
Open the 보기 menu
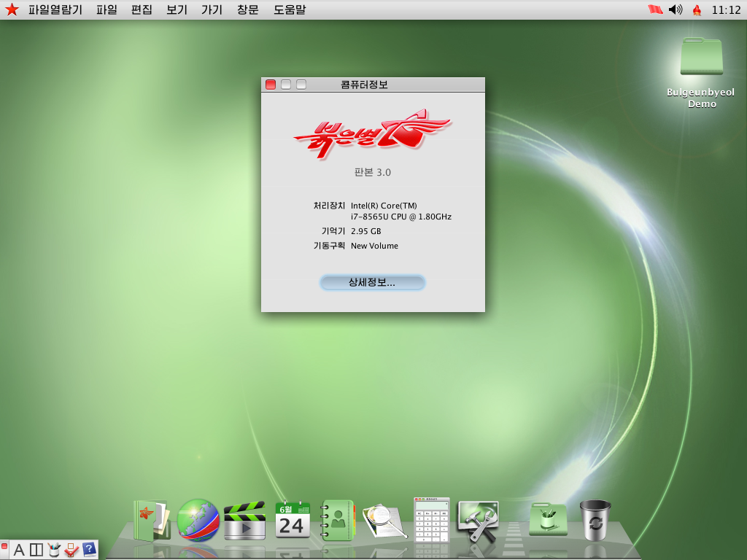coord(177,9)
